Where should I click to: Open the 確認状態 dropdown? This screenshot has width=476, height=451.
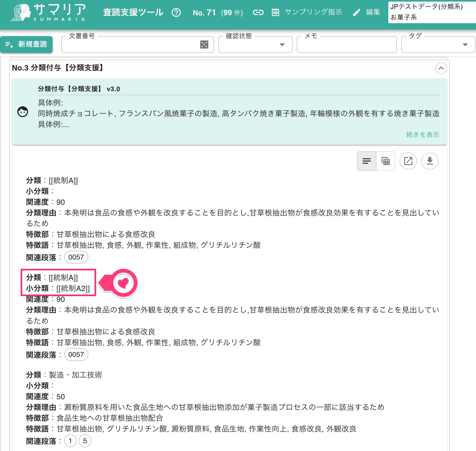[255, 45]
